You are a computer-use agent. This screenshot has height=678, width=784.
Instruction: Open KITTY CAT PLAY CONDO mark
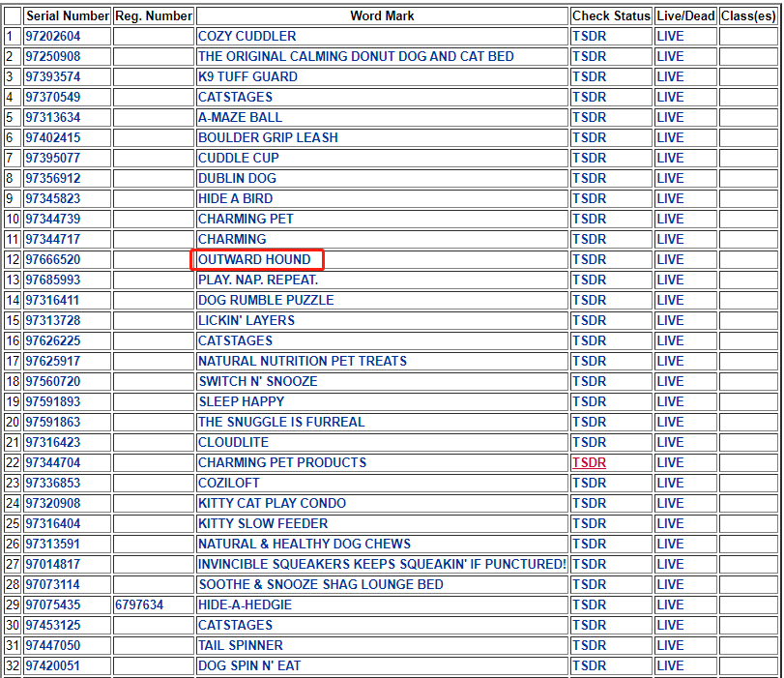[x=272, y=503]
